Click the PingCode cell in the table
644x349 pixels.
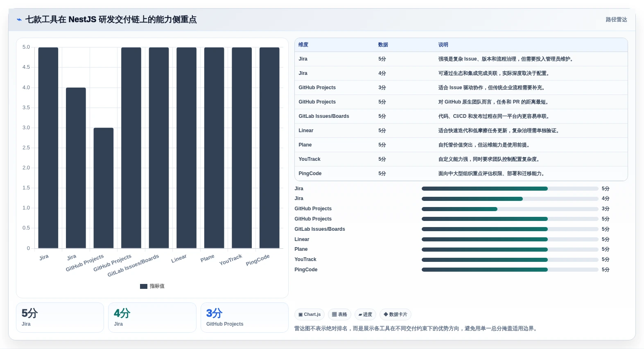tap(310, 173)
